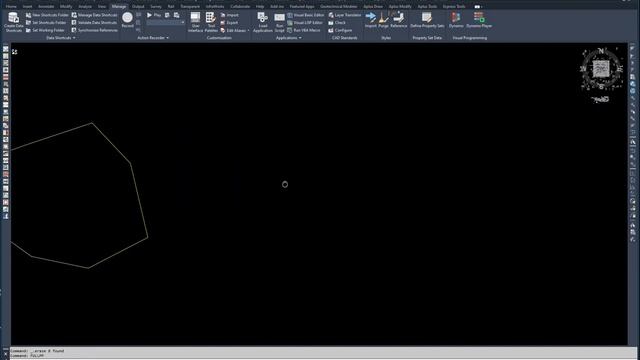This screenshot has height=360, width=640.
Task: Click the ViewCube top face
Action: coord(601,68)
